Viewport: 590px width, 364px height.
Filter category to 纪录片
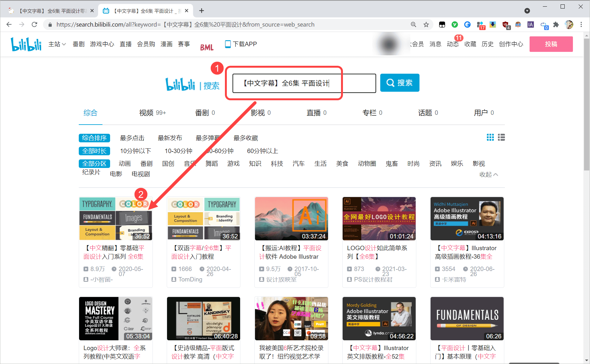pos(91,172)
